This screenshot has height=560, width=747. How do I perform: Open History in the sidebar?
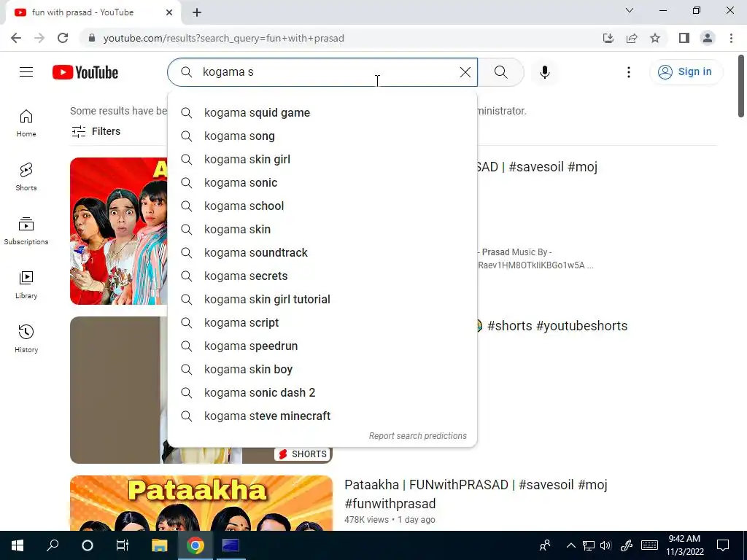[x=26, y=338]
